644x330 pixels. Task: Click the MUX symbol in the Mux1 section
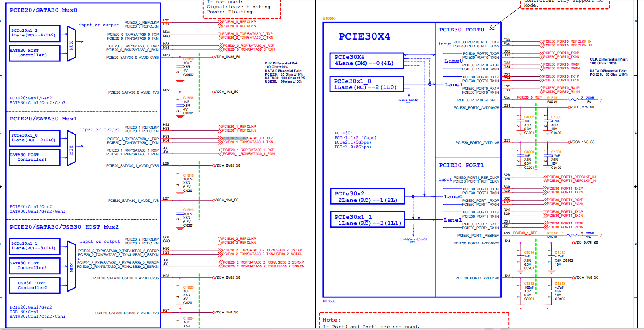[71, 148]
